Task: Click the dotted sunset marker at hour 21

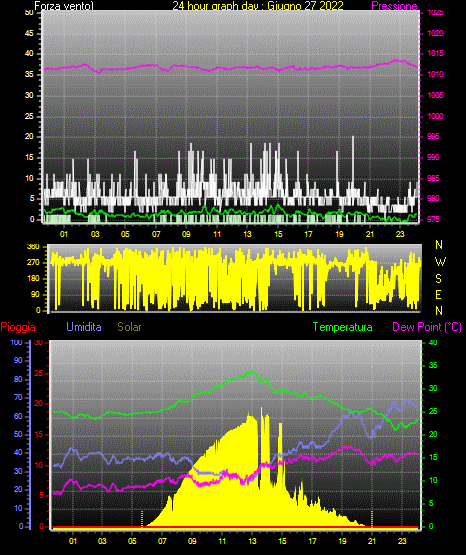Action: [x=372, y=519]
